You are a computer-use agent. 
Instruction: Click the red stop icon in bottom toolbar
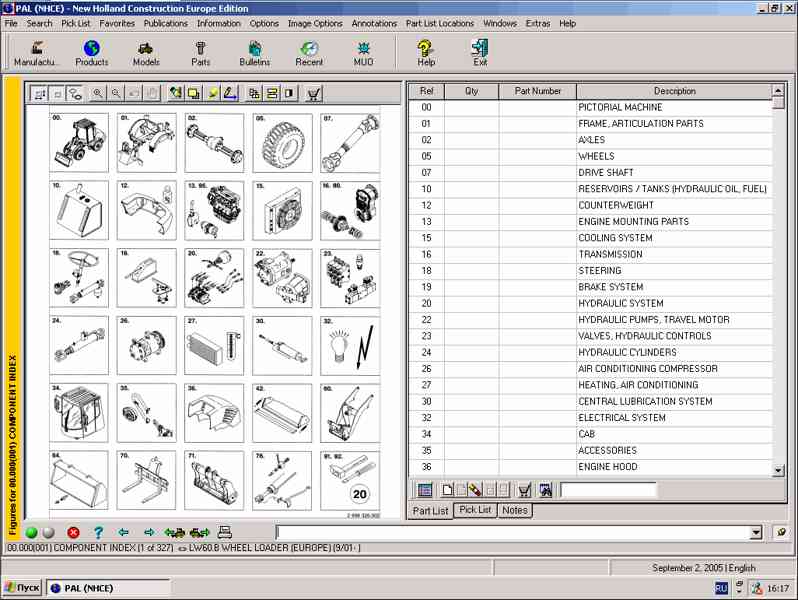tap(73, 532)
